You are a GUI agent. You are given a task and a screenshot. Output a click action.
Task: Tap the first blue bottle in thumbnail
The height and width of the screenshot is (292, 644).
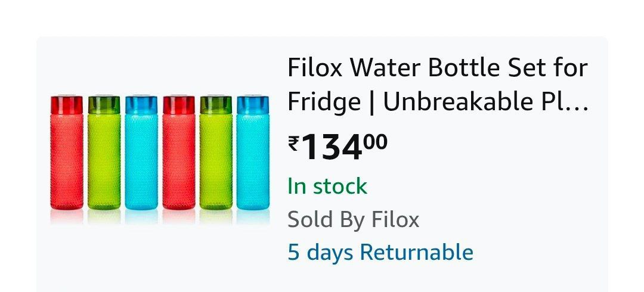[x=141, y=153]
